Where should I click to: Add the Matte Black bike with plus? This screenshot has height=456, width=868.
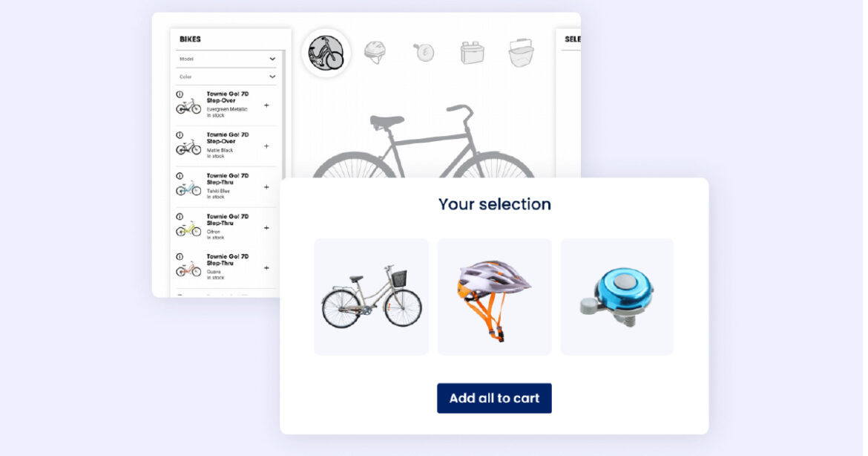pos(266,146)
